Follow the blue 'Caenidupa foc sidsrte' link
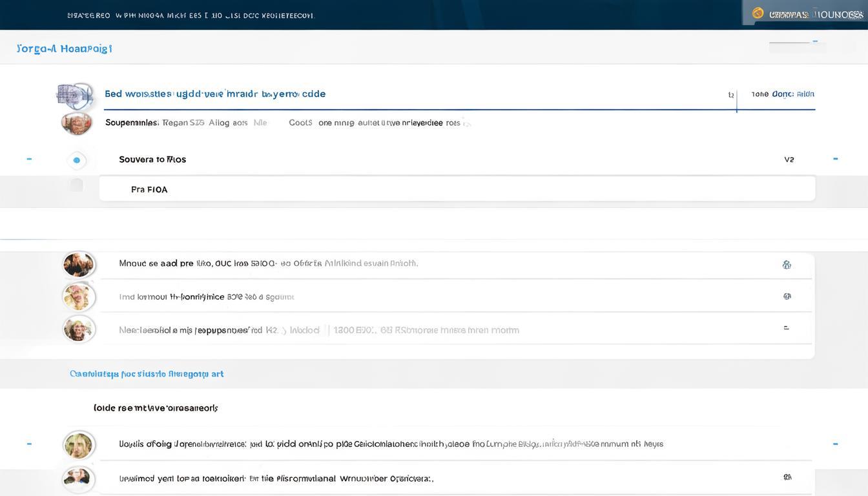Viewport: 868px width, 496px height. coord(147,374)
